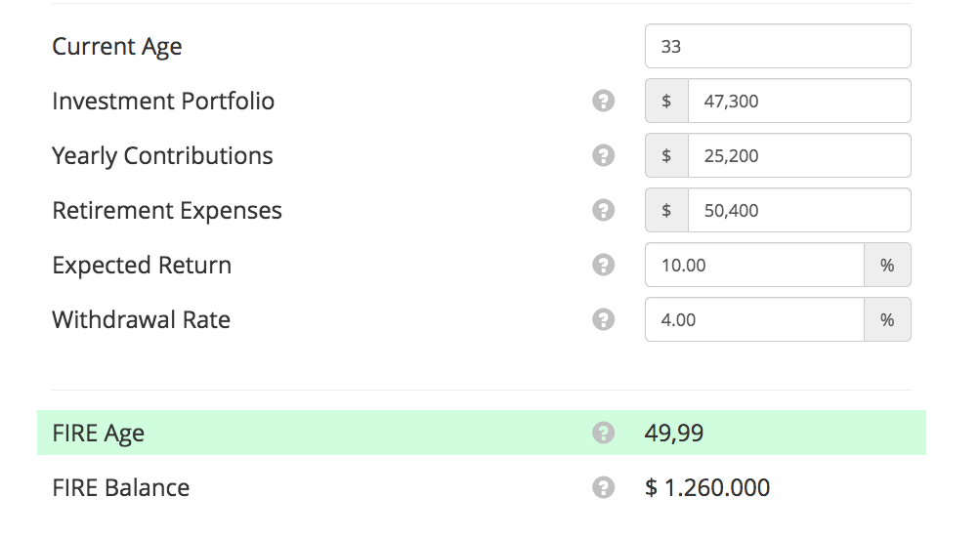Click the Expected Return help icon
Viewport: 980px width, 539px height.
[604, 265]
